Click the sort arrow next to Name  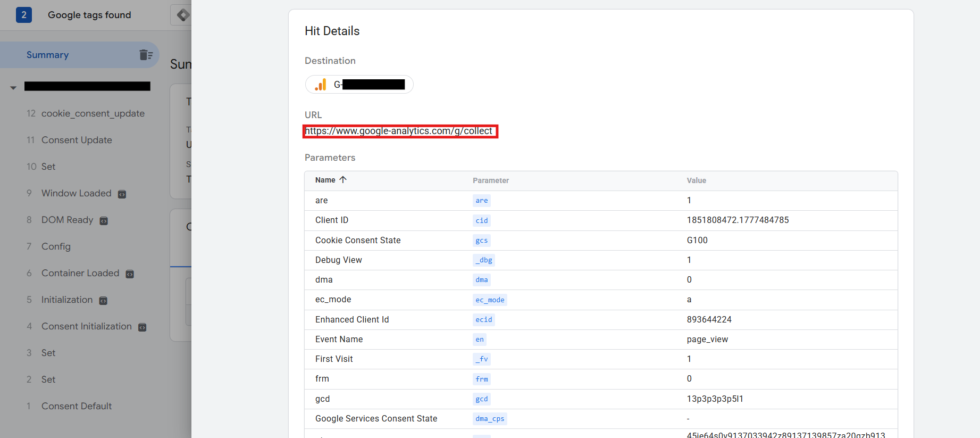point(343,179)
